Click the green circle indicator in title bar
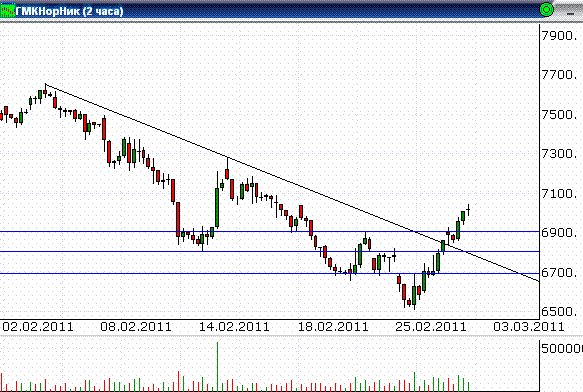 pyautogui.click(x=546, y=10)
